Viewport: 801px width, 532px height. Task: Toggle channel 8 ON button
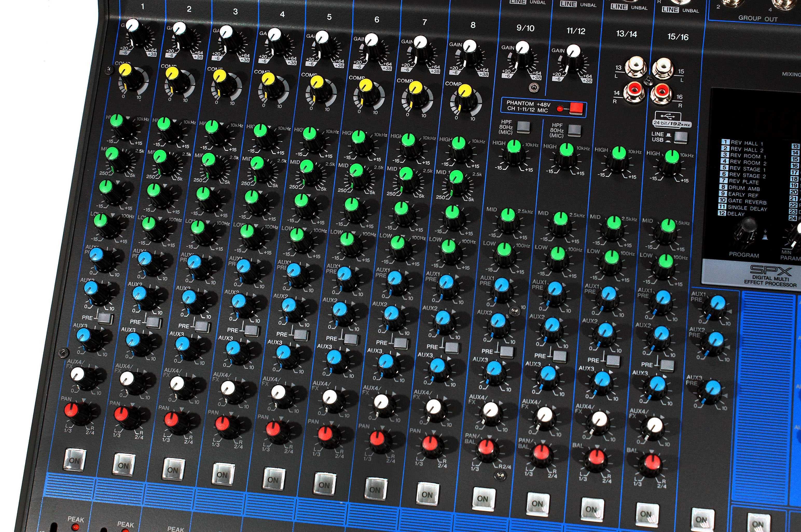coord(427,494)
